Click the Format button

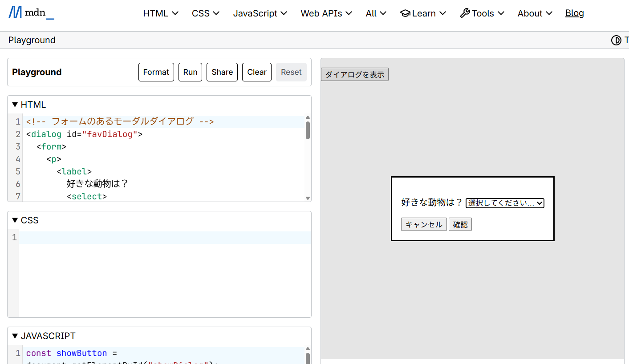point(156,72)
